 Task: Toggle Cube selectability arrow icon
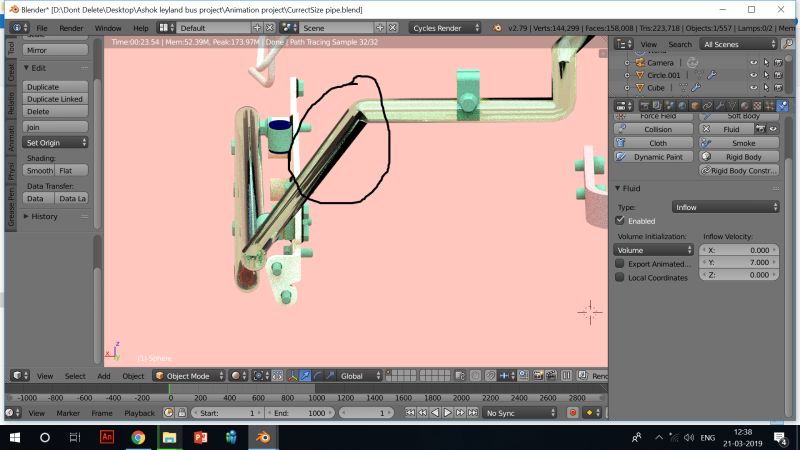click(x=766, y=88)
